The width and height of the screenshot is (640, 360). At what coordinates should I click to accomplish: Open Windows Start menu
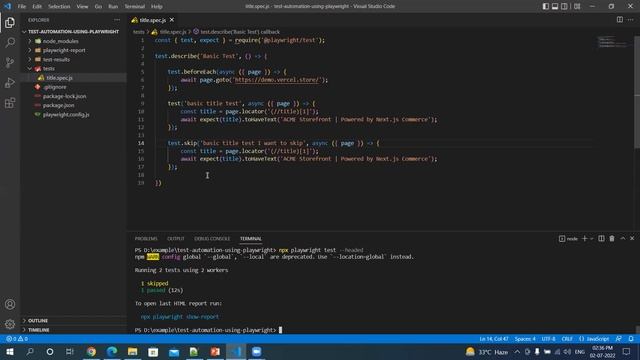(10, 351)
